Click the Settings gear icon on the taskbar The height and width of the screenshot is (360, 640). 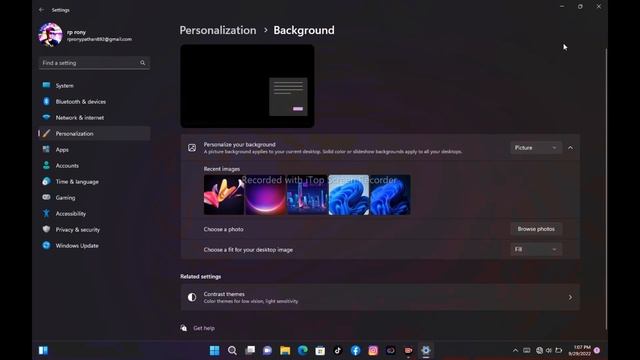click(x=426, y=350)
